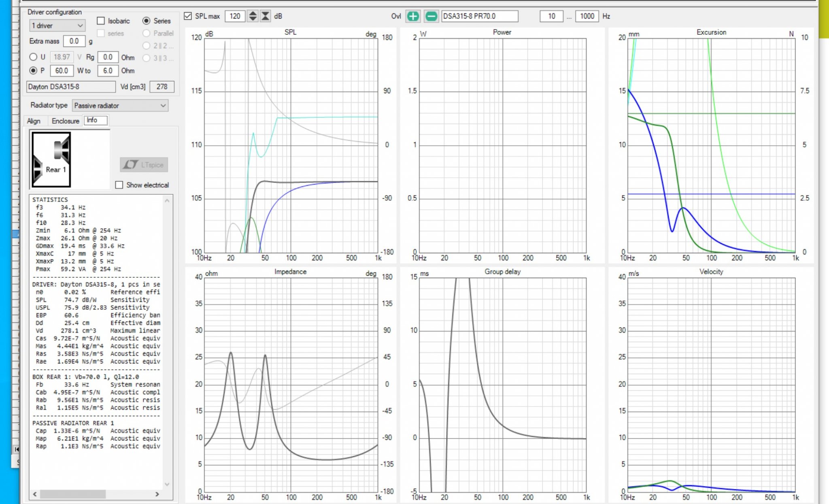Enable the Isobaric checkbox

[101, 21]
